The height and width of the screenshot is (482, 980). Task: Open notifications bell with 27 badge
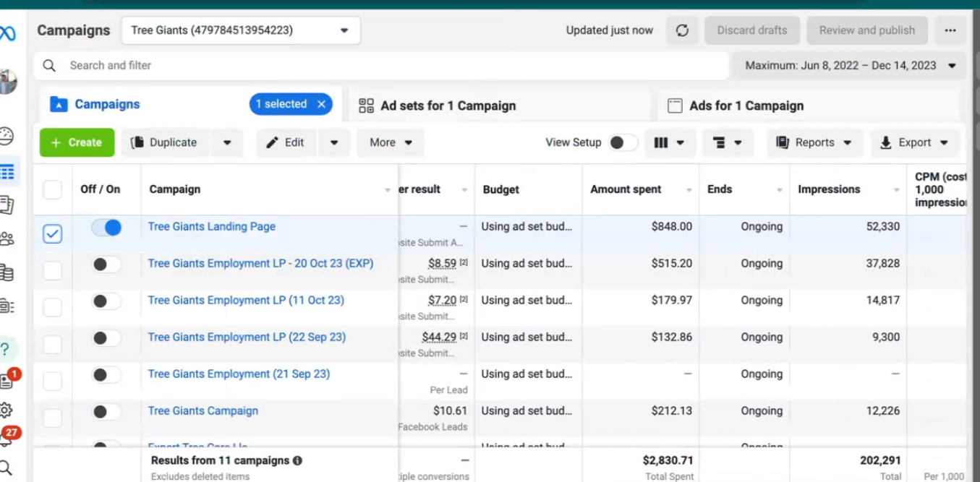(x=9, y=436)
